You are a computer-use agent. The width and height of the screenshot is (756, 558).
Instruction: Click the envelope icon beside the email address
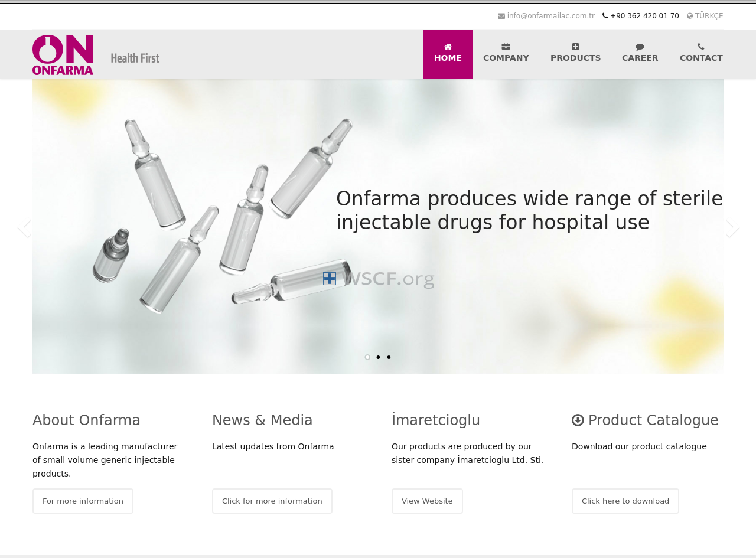click(x=501, y=16)
